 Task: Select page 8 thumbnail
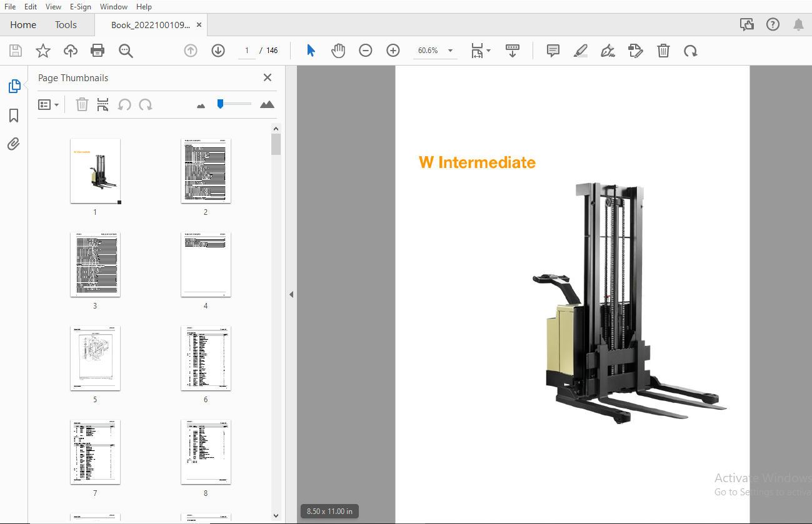click(206, 452)
